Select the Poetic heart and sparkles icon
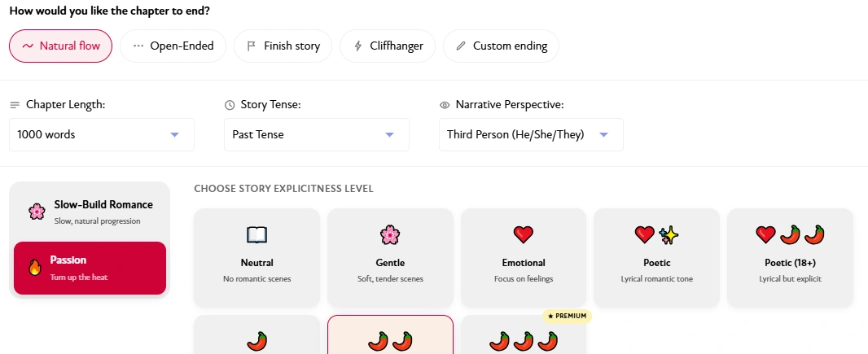 (x=656, y=235)
